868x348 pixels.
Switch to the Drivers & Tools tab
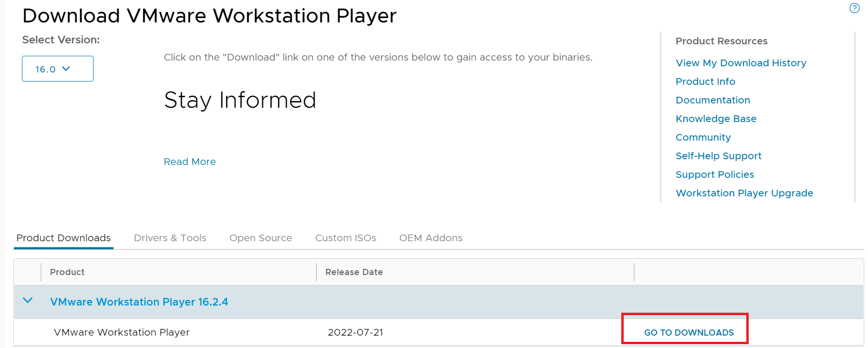(170, 238)
